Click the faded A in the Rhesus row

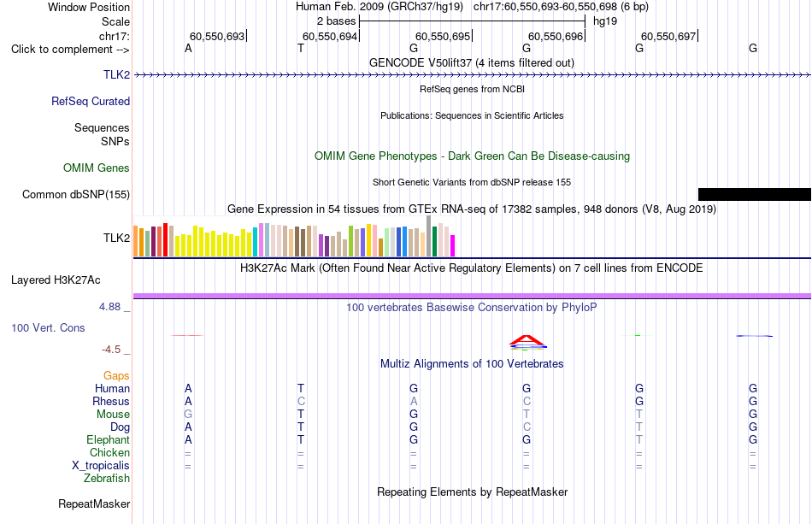pos(414,401)
